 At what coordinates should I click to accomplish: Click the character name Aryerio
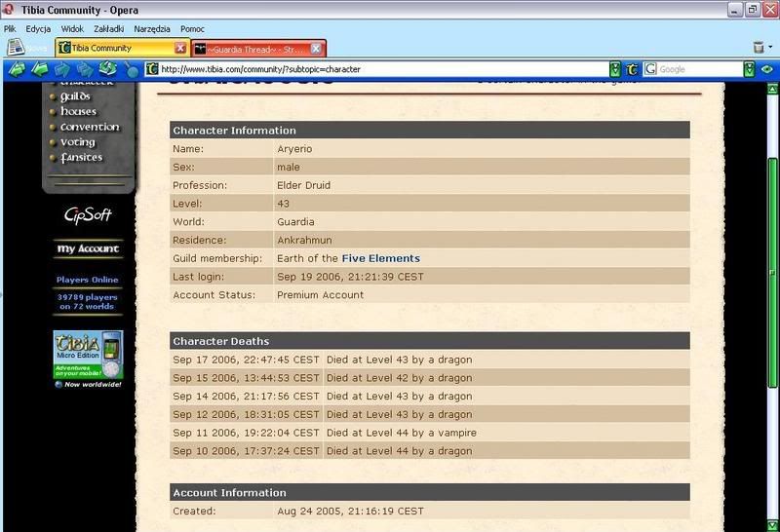(294, 149)
